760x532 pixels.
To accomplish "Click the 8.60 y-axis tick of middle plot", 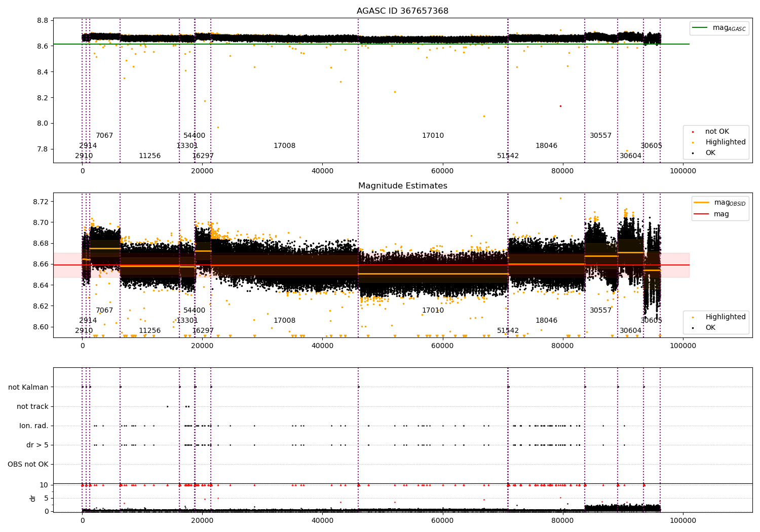I will click(41, 327).
